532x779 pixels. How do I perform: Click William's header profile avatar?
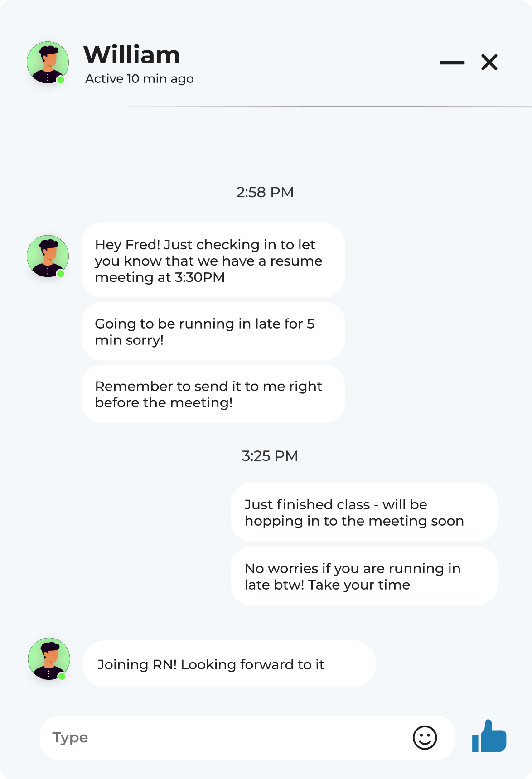(48, 63)
